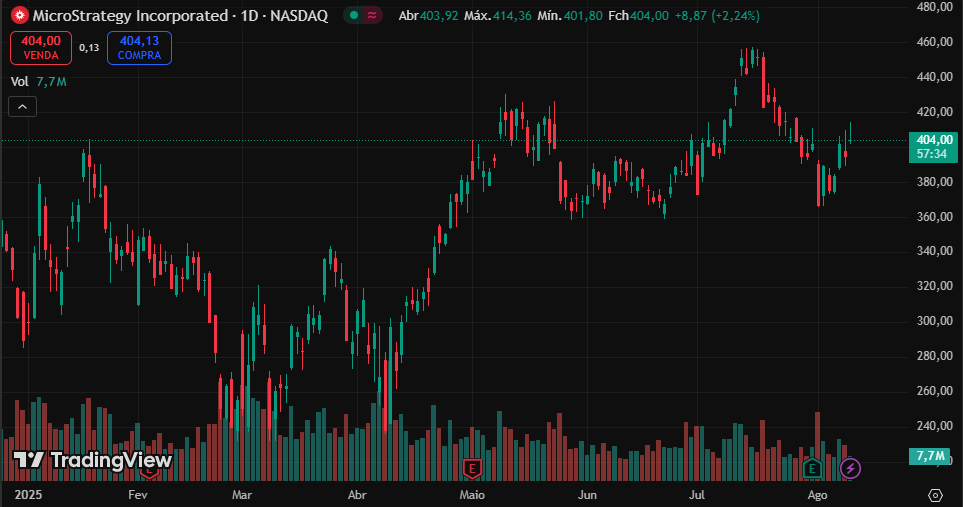Click the 404,13 COMPRA buy button
Viewport: 963px width, 507px height.
[139, 48]
